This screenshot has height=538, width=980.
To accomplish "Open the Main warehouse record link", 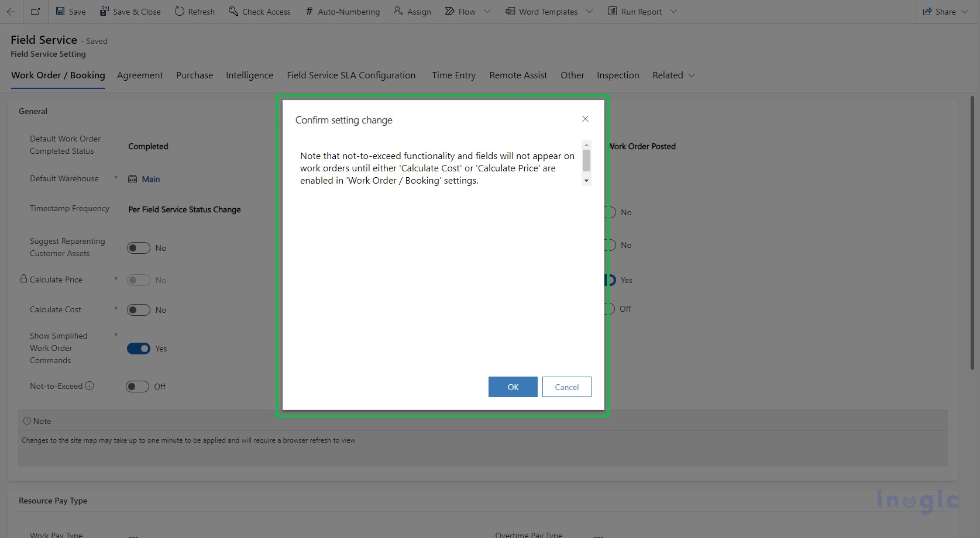I will (x=150, y=179).
